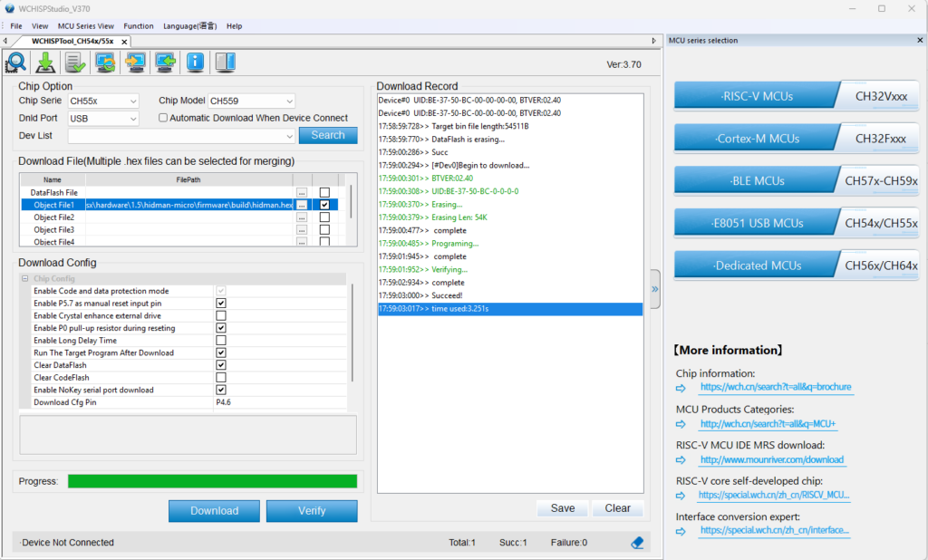Toggle the Clear CodeFlash checkbox
The image size is (928, 560).
pos(221,377)
